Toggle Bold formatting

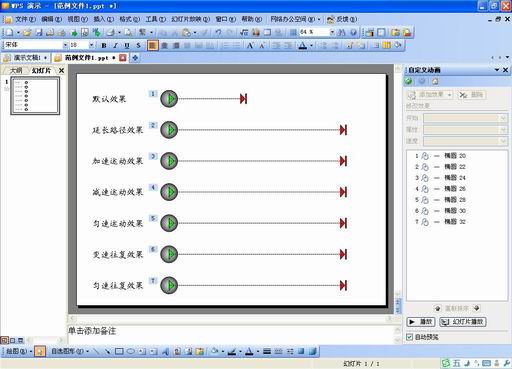tap(104, 45)
